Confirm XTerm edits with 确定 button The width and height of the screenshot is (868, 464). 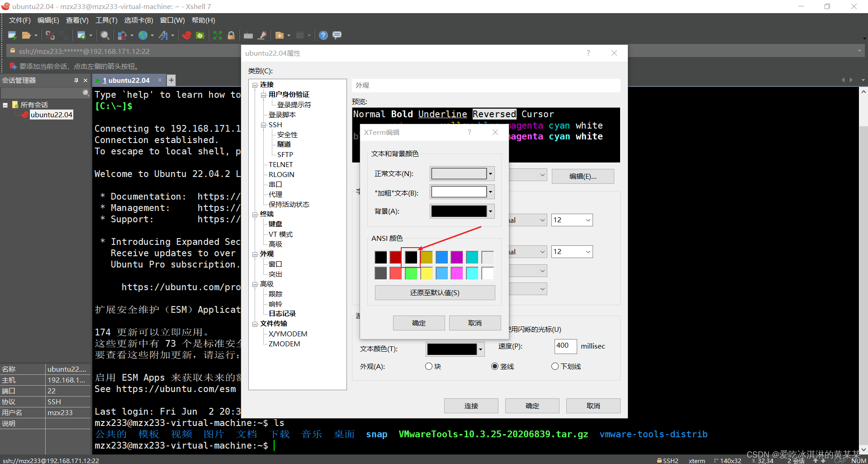click(418, 323)
